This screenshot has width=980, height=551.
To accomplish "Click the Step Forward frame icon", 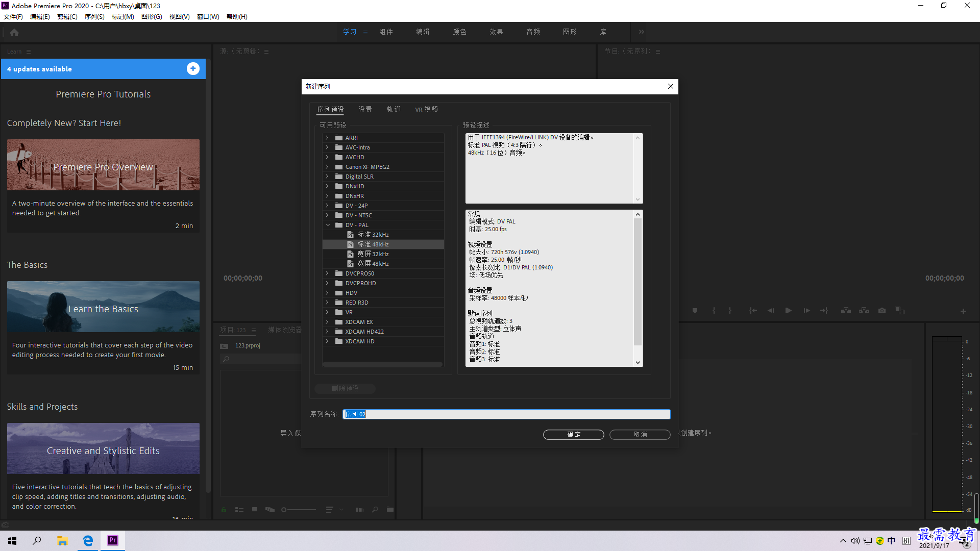I will tap(806, 310).
